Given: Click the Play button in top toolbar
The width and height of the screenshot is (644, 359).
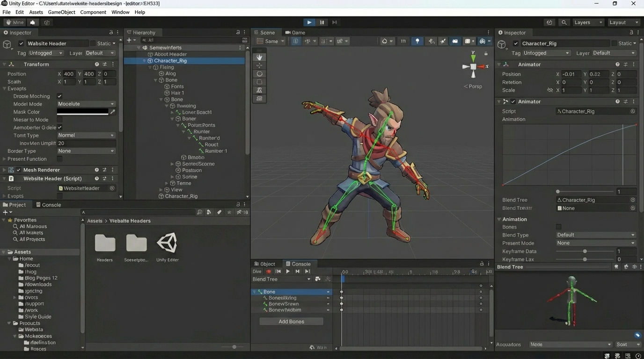Looking at the screenshot, I should pos(309,22).
